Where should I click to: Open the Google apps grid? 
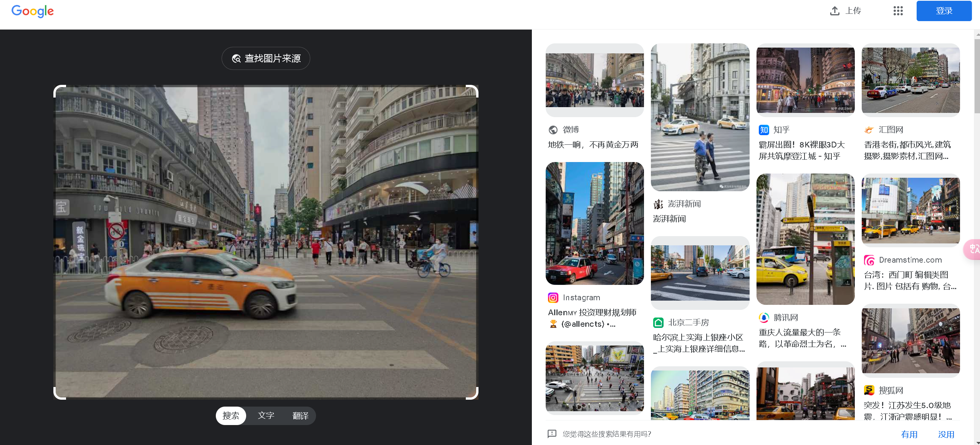click(898, 11)
